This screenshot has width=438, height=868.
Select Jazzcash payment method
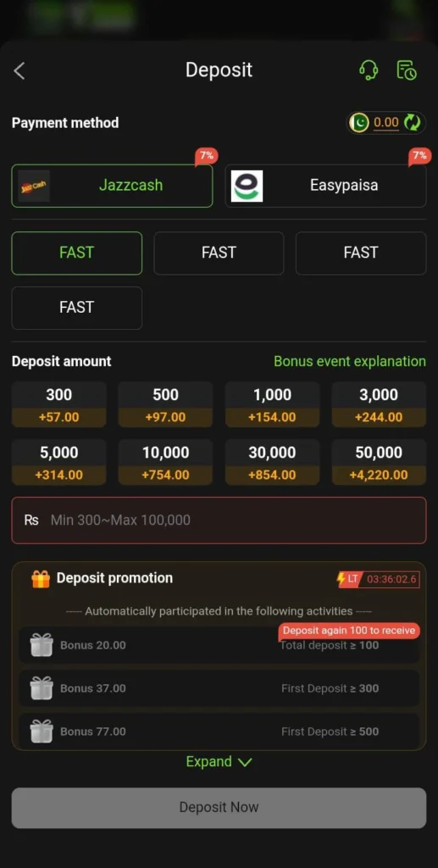coord(113,186)
